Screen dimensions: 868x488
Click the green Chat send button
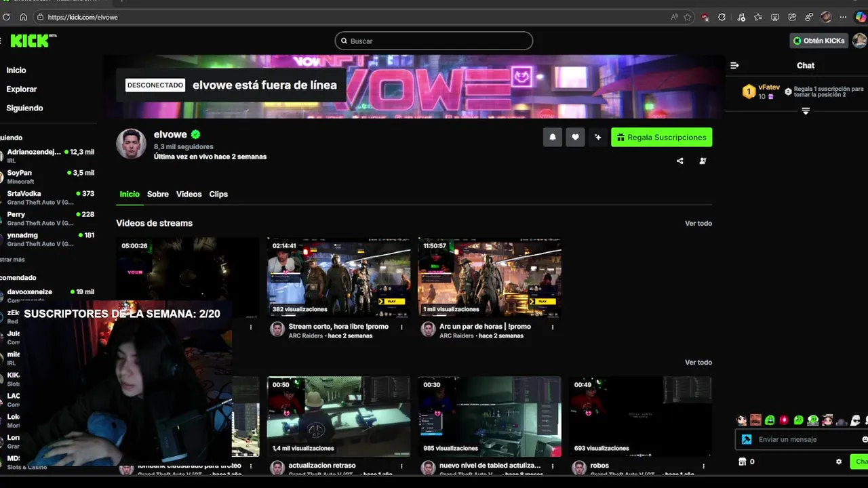[860, 462]
